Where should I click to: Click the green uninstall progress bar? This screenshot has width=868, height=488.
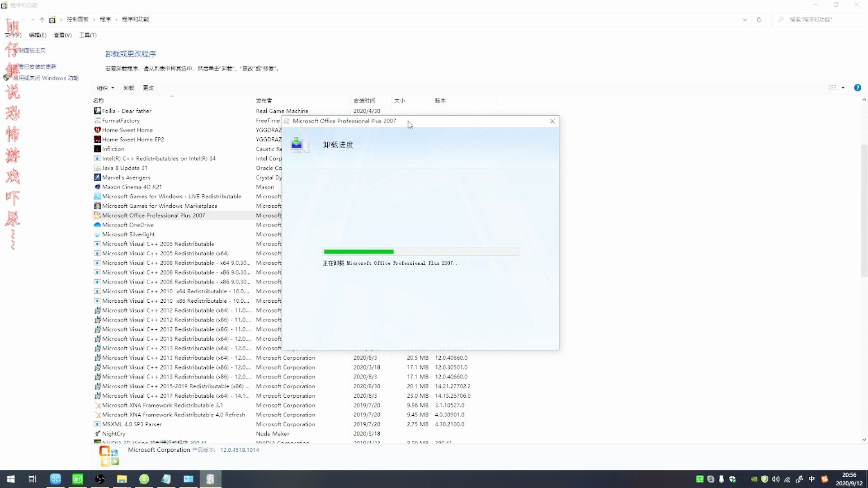click(359, 252)
